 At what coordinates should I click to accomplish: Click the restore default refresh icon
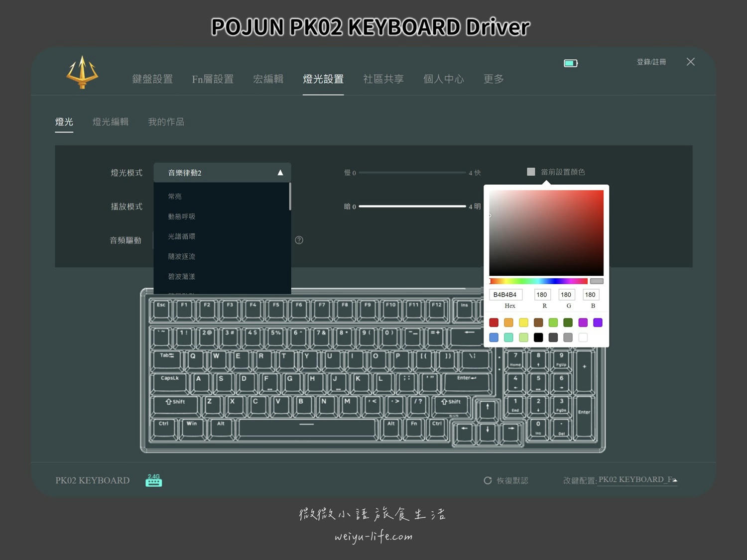pos(488,480)
